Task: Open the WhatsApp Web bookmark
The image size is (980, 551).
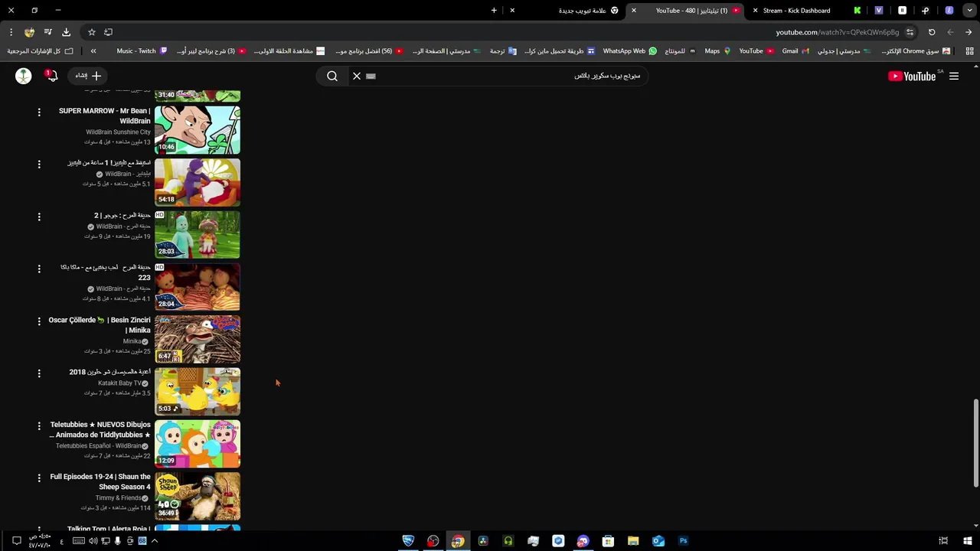Action: point(629,51)
